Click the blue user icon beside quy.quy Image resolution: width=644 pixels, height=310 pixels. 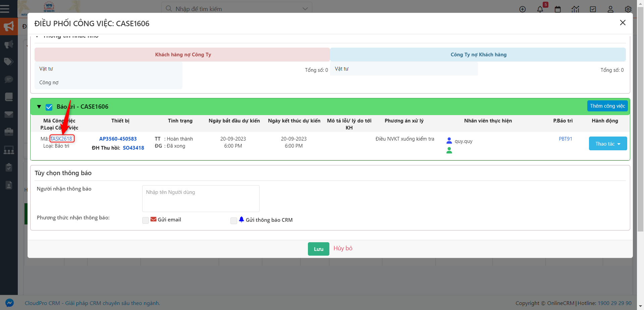[x=449, y=141]
